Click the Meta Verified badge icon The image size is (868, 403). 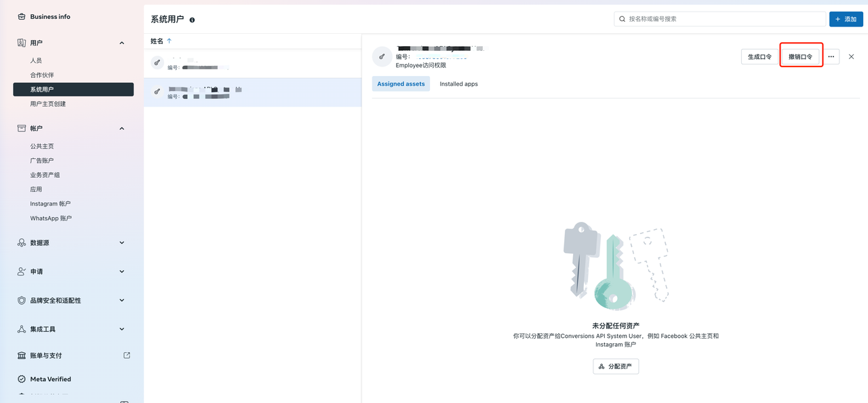(22, 379)
